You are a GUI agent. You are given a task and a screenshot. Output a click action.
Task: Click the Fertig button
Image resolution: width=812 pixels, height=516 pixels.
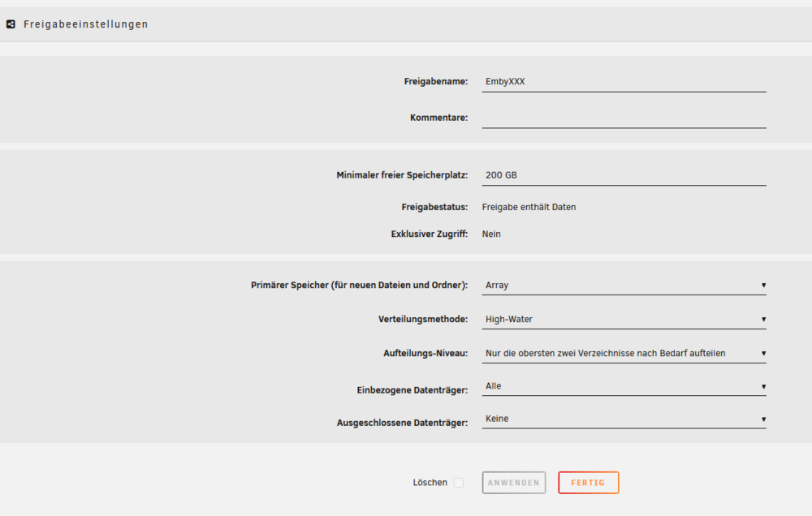coord(588,483)
